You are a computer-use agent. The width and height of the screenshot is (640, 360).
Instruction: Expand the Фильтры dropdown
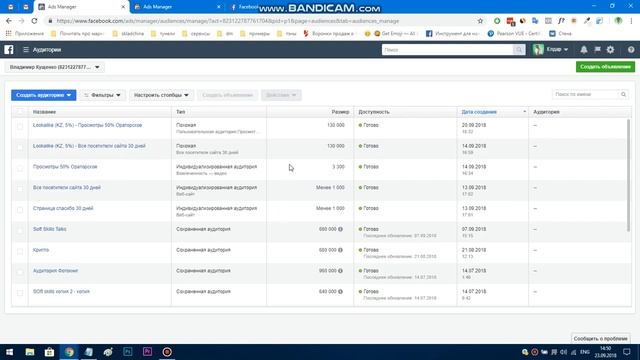[x=102, y=95]
